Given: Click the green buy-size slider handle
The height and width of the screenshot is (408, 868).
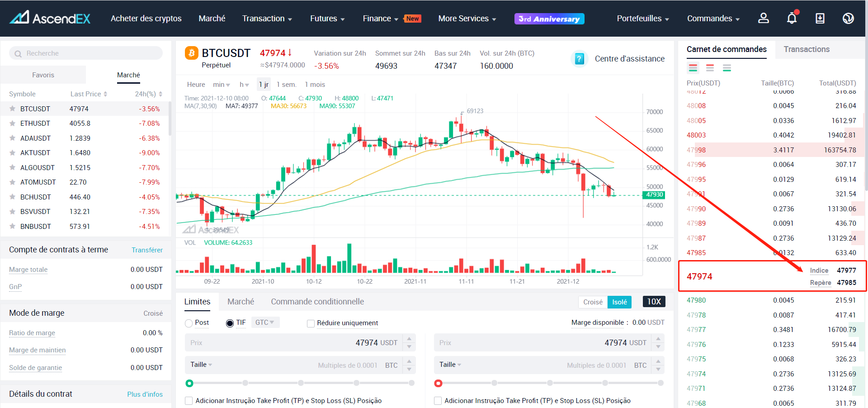Looking at the screenshot, I should click(189, 384).
